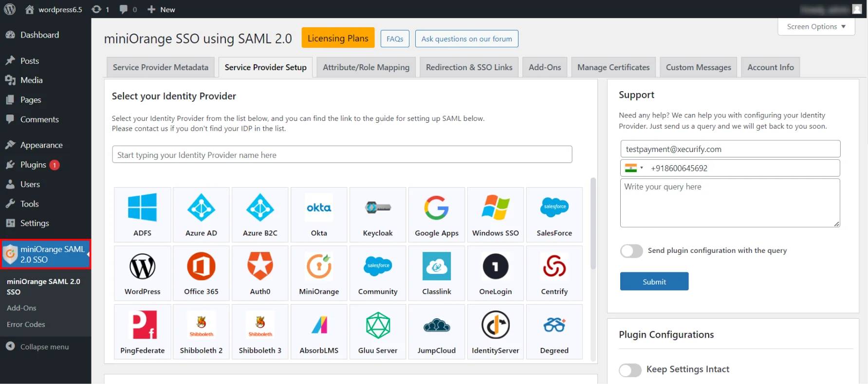
Task: Open Error Codes submenu link
Action: click(x=26, y=325)
